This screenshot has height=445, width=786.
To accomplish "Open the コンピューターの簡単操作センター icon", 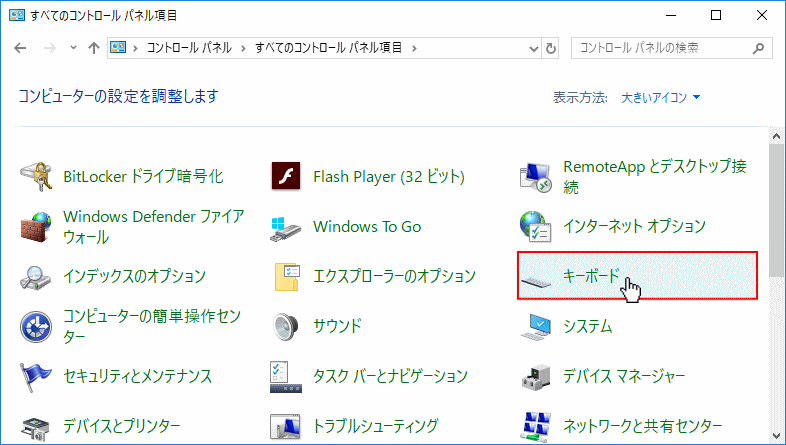I will pos(36,326).
